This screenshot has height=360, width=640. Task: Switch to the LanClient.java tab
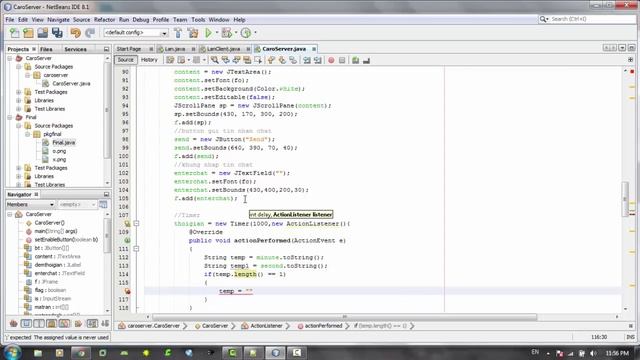[x=223, y=49]
